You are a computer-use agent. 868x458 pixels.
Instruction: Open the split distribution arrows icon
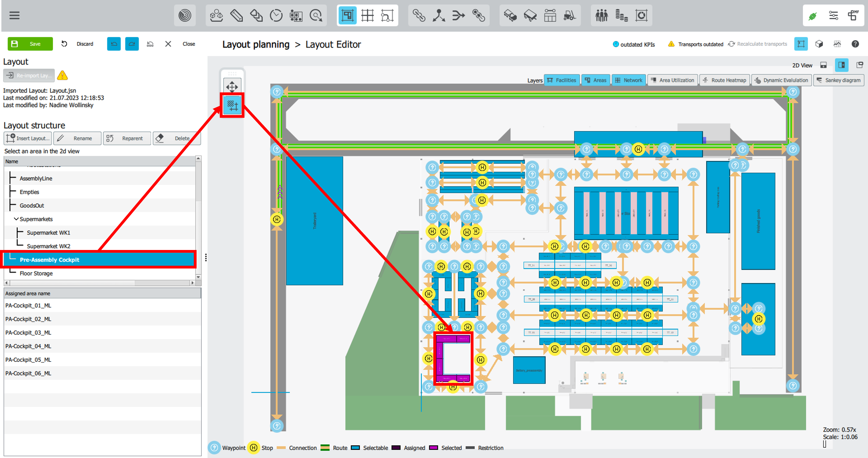tap(439, 16)
